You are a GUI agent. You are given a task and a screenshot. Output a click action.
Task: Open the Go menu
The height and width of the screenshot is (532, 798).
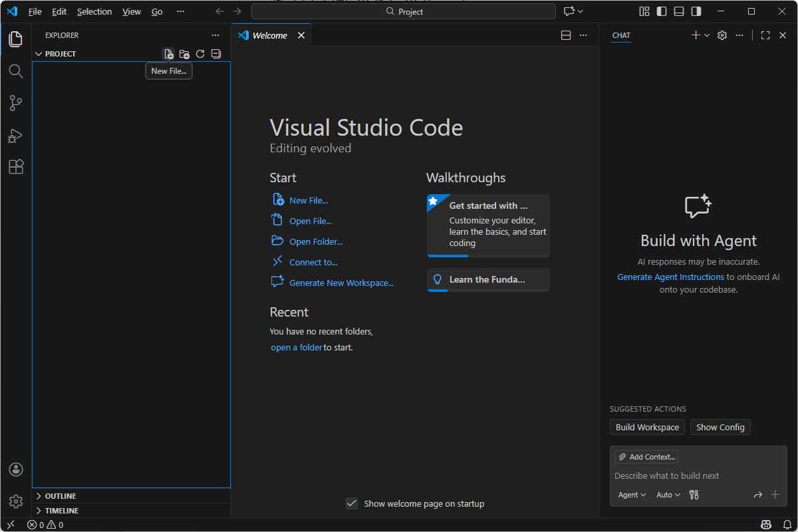157,11
